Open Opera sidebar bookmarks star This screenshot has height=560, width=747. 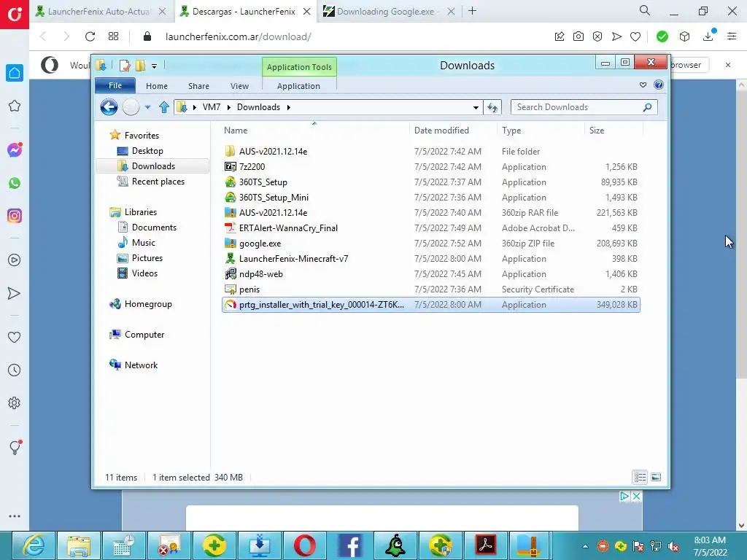[x=15, y=106]
